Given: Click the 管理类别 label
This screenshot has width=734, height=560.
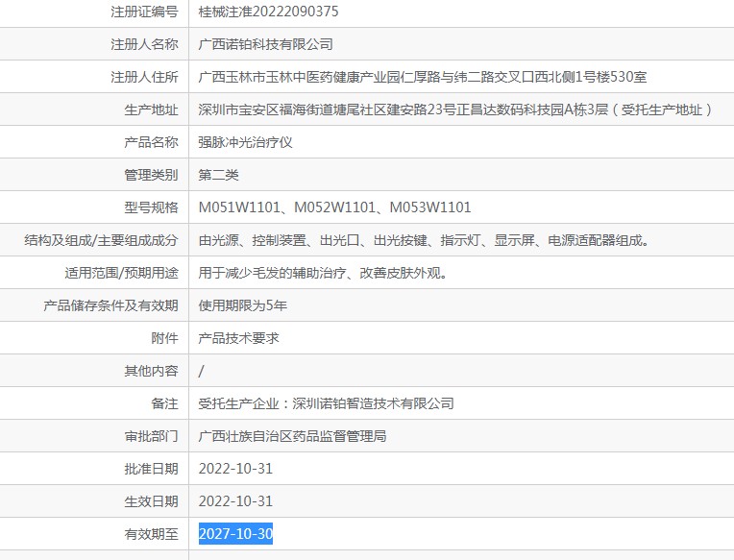Looking at the screenshot, I should [151, 175].
